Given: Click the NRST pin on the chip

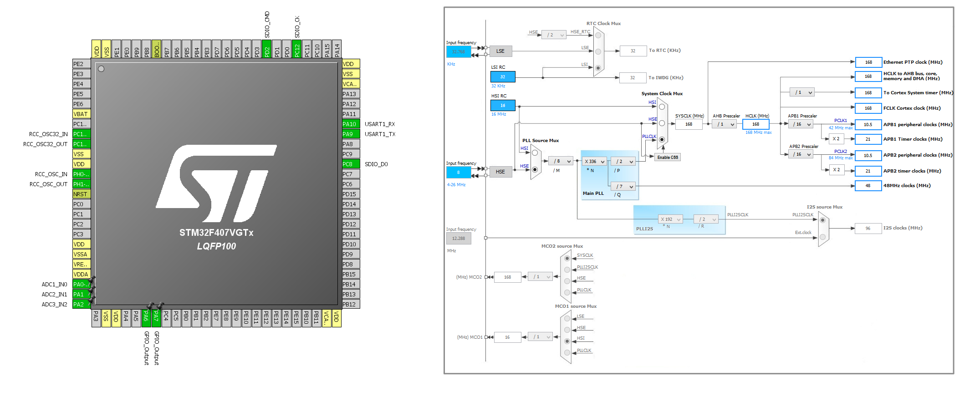Looking at the screenshot, I should coord(82,194).
